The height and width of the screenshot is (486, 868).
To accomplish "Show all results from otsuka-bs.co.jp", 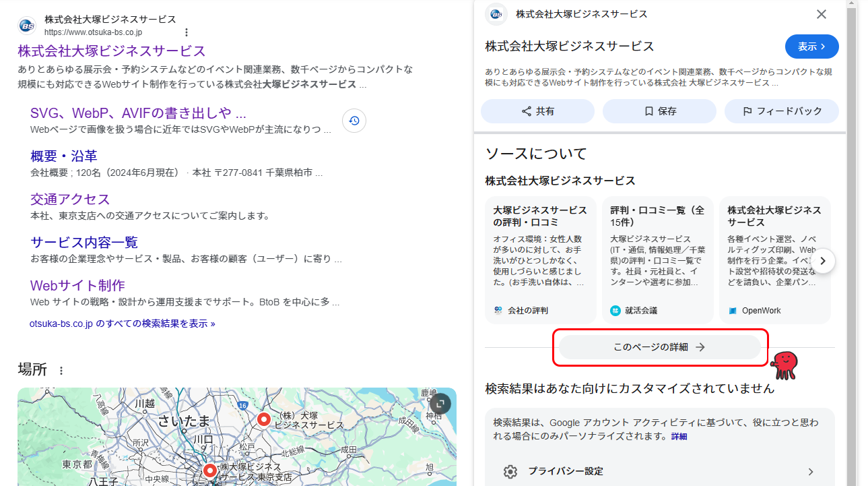I will click(122, 324).
